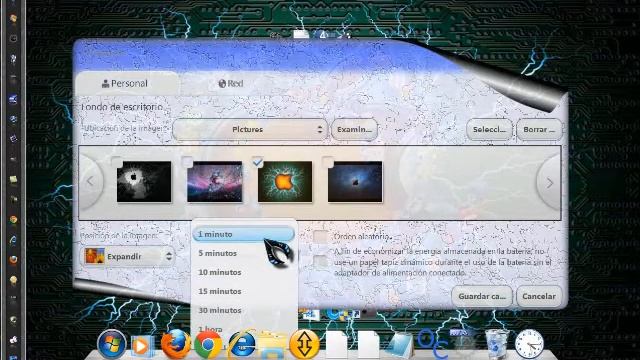Open the notepad icon in the dock

pos(399,346)
